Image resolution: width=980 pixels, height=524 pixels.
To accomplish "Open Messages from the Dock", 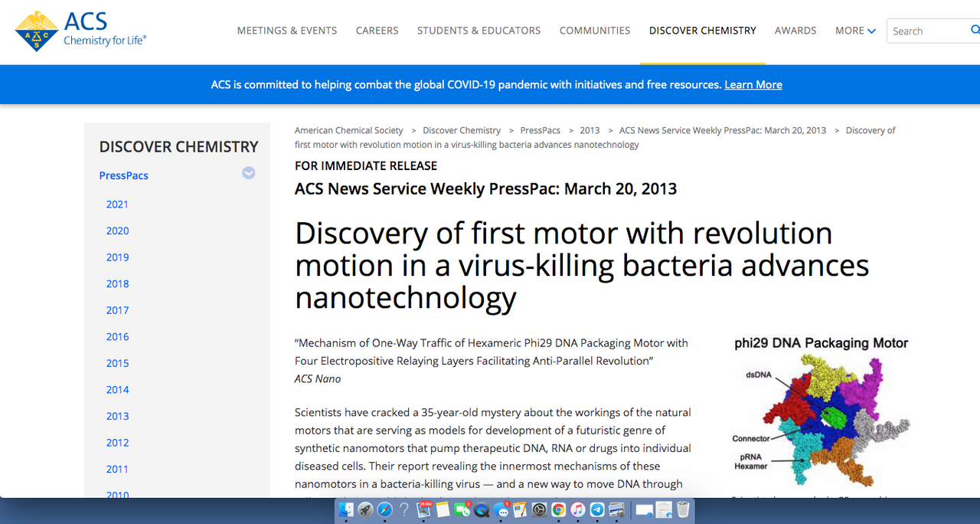I will click(501, 509).
